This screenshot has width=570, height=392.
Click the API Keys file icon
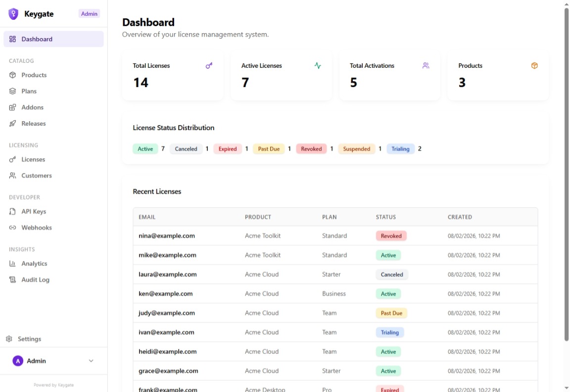pos(12,212)
